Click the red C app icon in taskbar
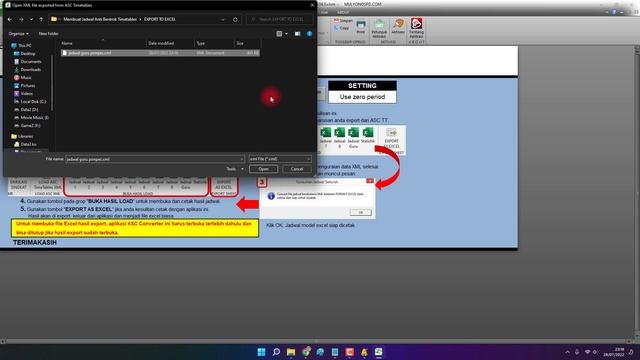This screenshot has height=360, width=640. point(350,352)
